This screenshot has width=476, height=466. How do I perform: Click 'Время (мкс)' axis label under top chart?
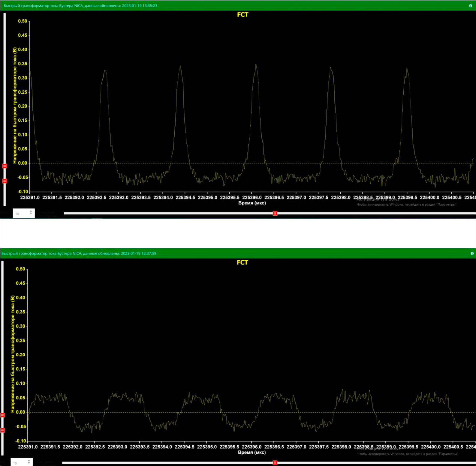[x=252, y=203]
